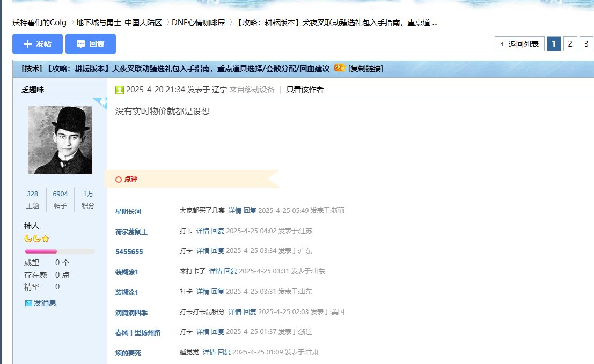Open 装糊涂1 profile on 来打卡了 row
The image size is (594, 364).
pyautogui.click(x=127, y=272)
